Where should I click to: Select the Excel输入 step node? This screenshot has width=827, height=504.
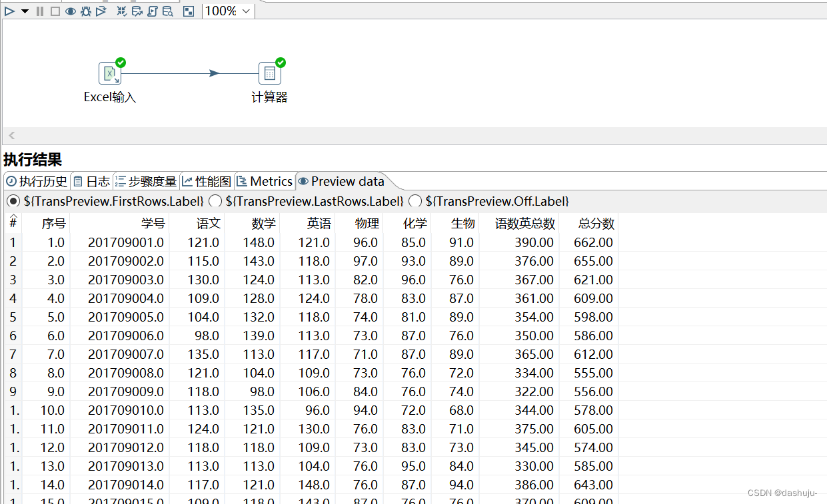click(x=109, y=73)
